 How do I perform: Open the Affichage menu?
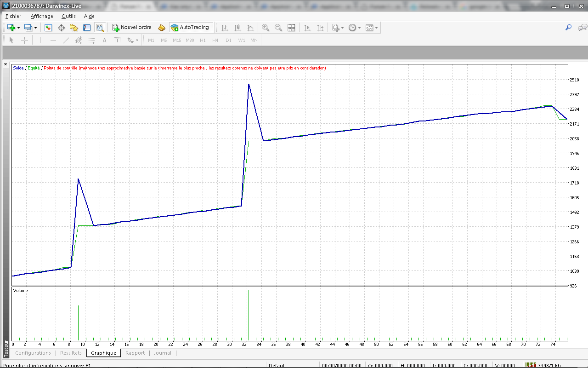42,16
